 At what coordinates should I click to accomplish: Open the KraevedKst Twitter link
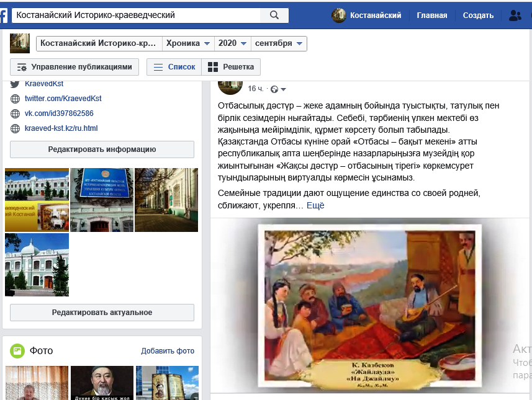coord(44,84)
